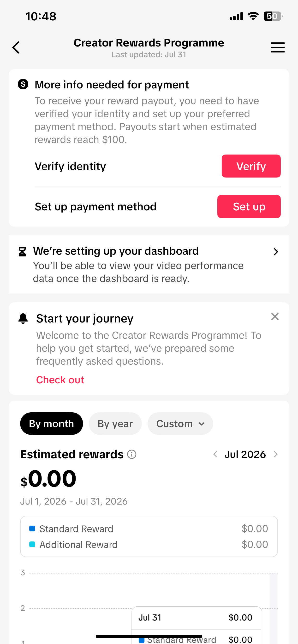Tap the battery indicator in status bar

(273, 17)
